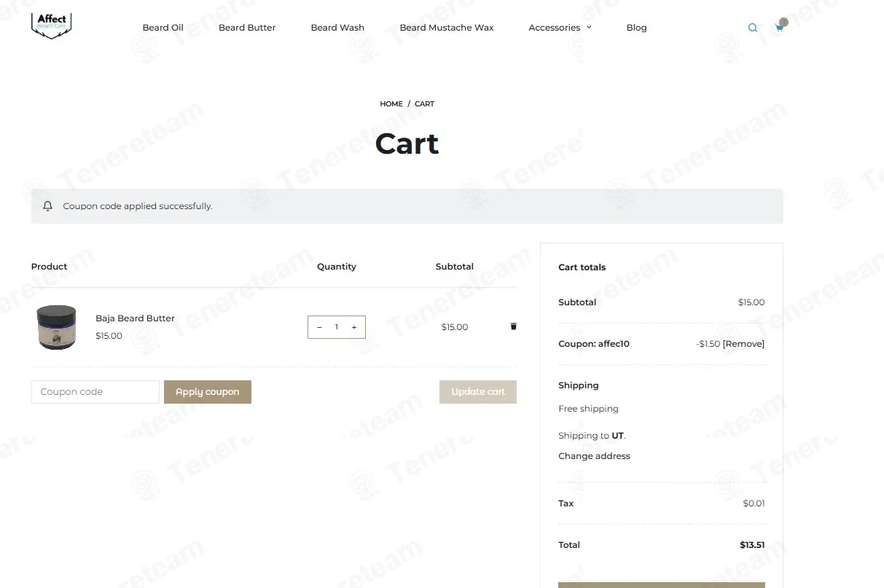Click the Coupon: affec10 label
This screenshot has height=588, width=884.
593,344
